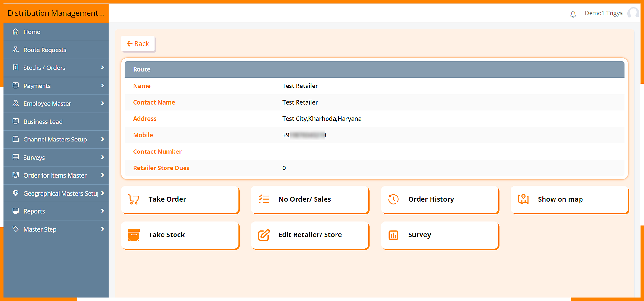Click the Home icon in sidebar
Viewport: 644px width, 301px height.
click(x=15, y=32)
